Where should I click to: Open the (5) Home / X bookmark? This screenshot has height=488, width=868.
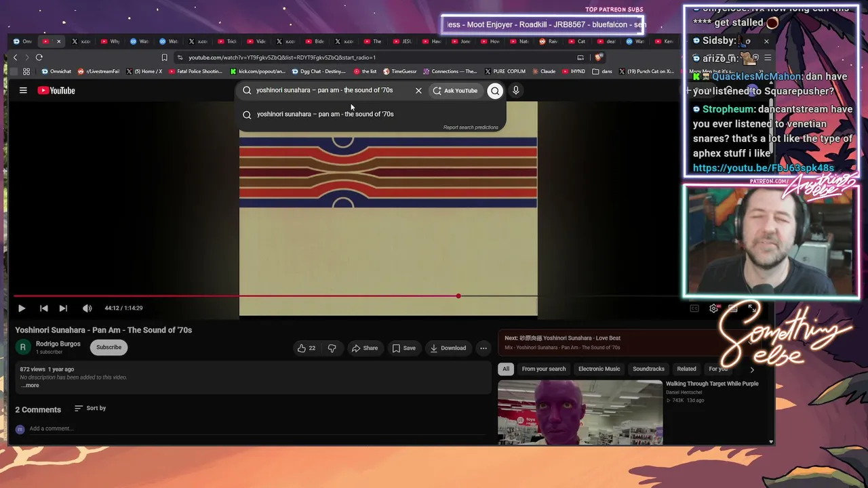tap(144, 71)
